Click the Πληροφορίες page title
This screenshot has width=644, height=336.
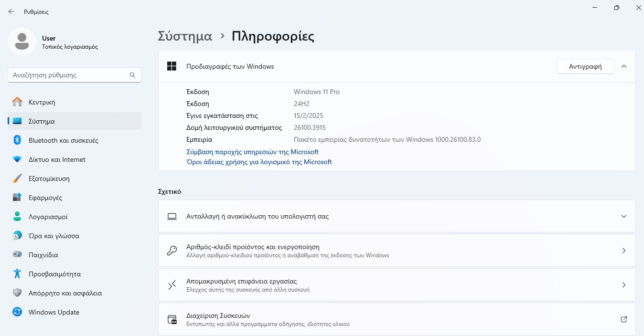273,36
